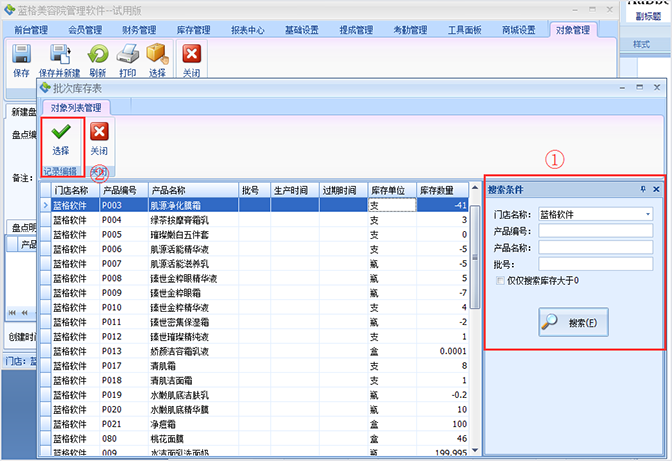Image resolution: width=672 pixels, height=461 pixels.
Task: Open the 基础设置 menu
Action: [x=302, y=30]
